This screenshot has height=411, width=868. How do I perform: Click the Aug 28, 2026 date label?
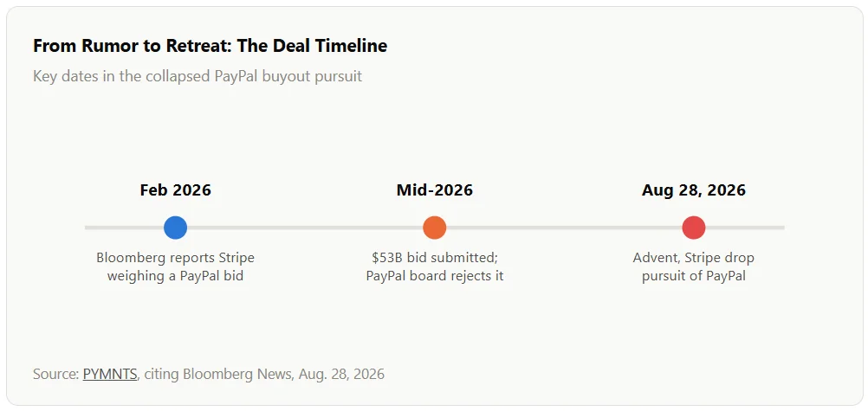(694, 190)
